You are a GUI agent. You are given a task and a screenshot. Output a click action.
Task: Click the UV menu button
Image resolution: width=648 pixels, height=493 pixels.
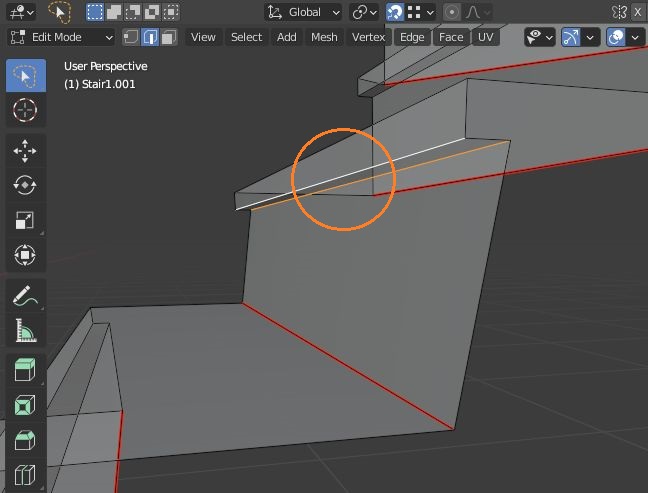tap(486, 37)
